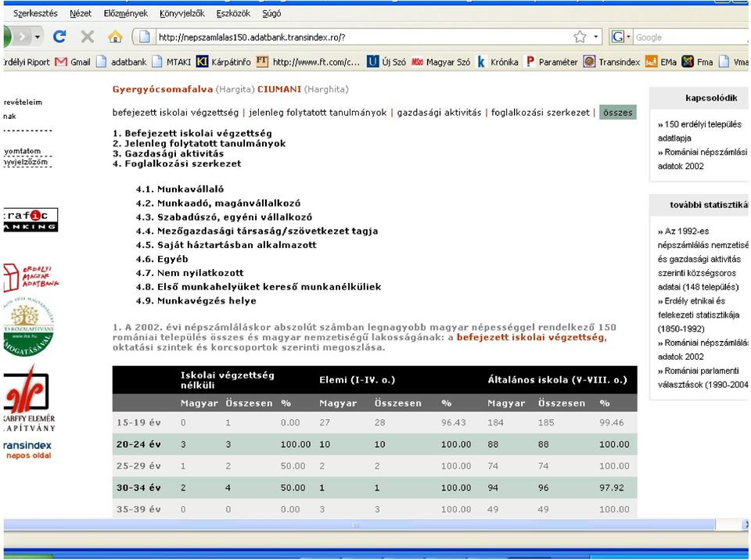
Task: Click the Google search input field
Action: tap(691, 37)
